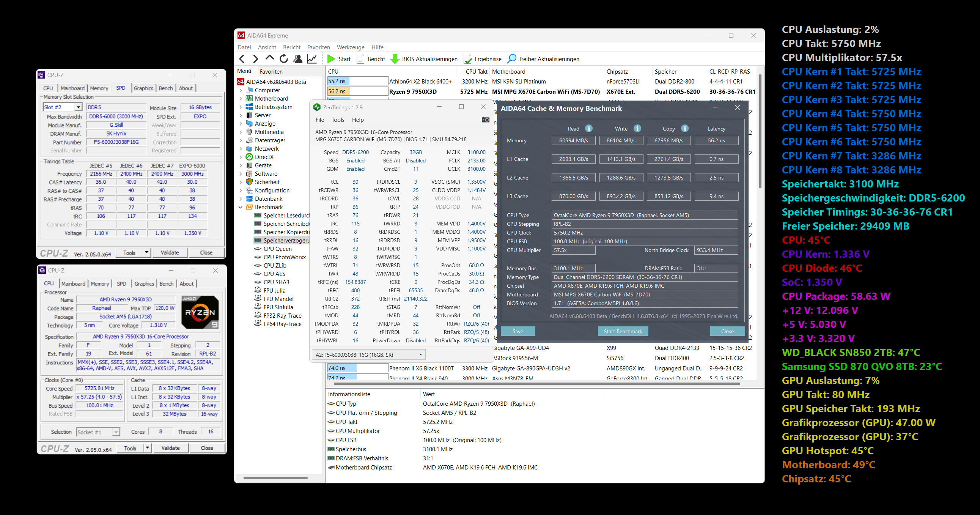Image resolution: width=980 pixels, height=515 pixels.
Task: Switch to Mainboard tab in upper CPU-Z
Action: (x=72, y=88)
